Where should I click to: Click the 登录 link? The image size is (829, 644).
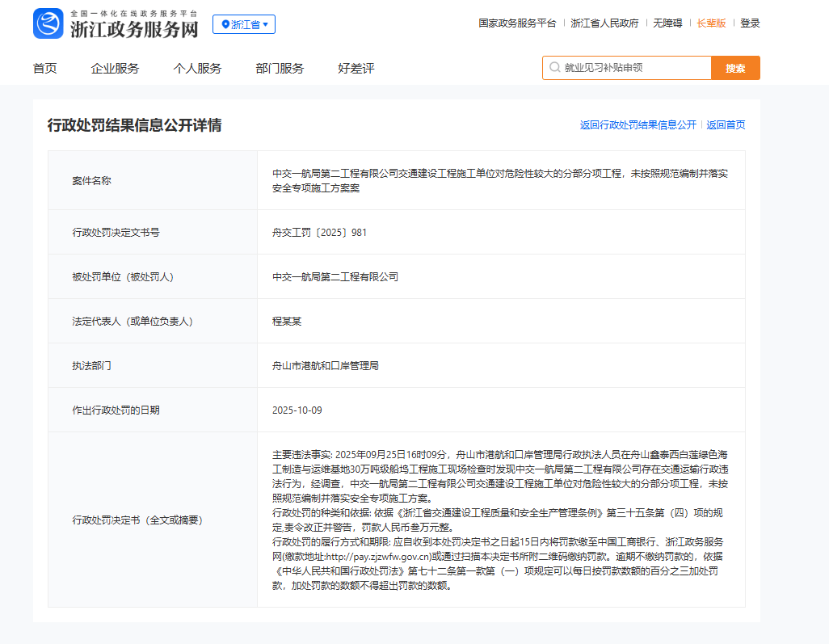click(749, 23)
